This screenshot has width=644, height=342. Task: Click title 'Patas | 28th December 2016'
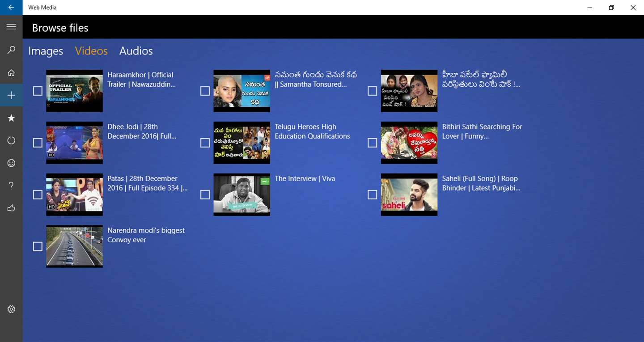coord(148,183)
